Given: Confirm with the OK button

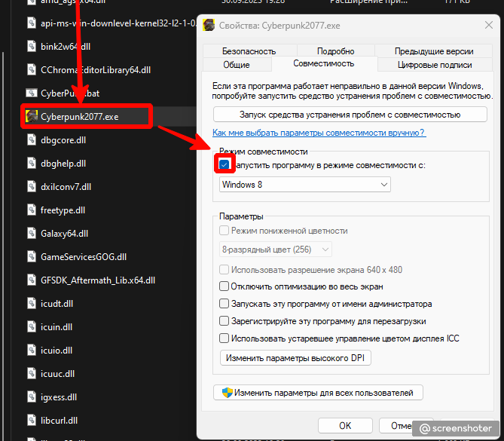Looking at the screenshot, I should pyautogui.click(x=345, y=426).
